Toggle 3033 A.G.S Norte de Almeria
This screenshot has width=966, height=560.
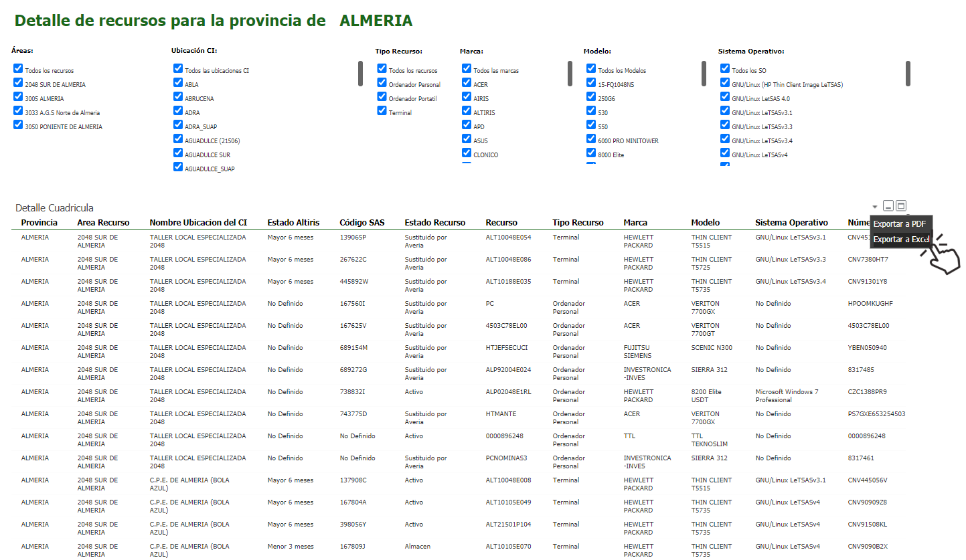[18, 110]
